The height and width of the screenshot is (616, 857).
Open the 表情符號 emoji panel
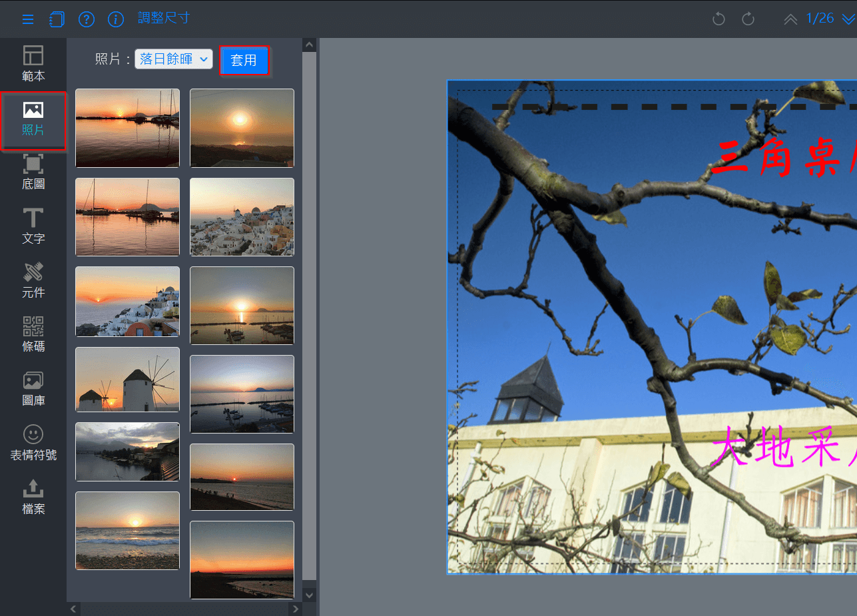tap(33, 443)
